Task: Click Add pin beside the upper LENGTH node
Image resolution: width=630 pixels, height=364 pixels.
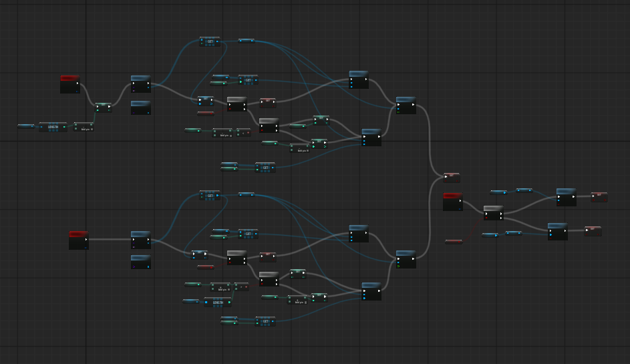Action: point(86,129)
